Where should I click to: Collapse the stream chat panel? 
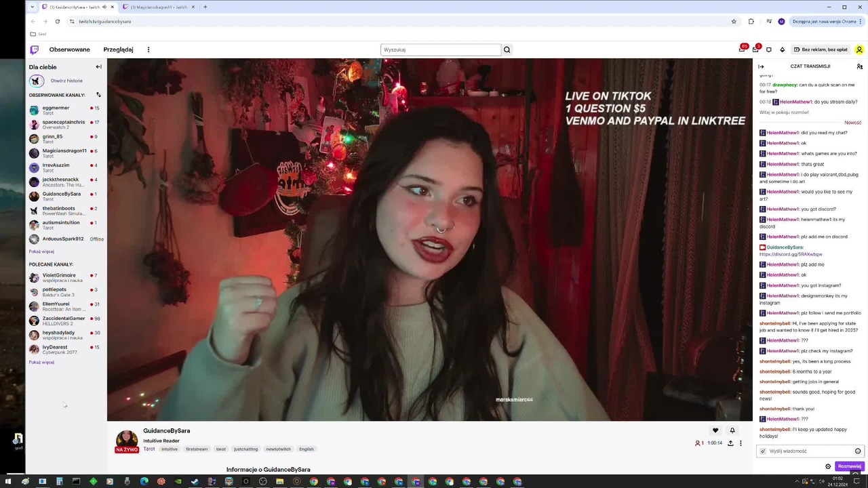click(x=761, y=66)
